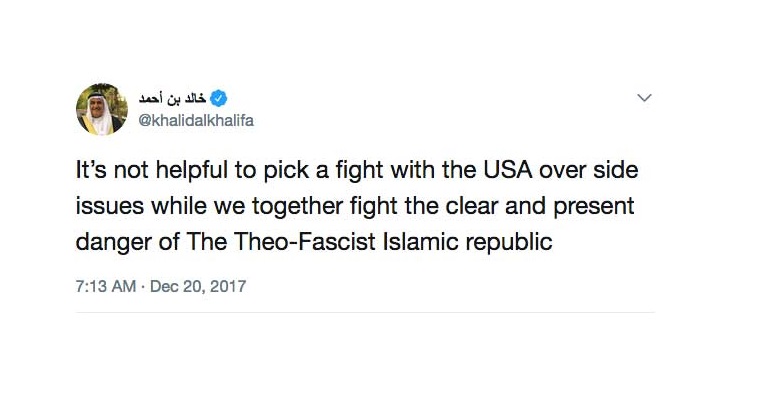Open the tweet options chevron menu
The height and width of the screenshot is (407, 767).
[644, 98]
